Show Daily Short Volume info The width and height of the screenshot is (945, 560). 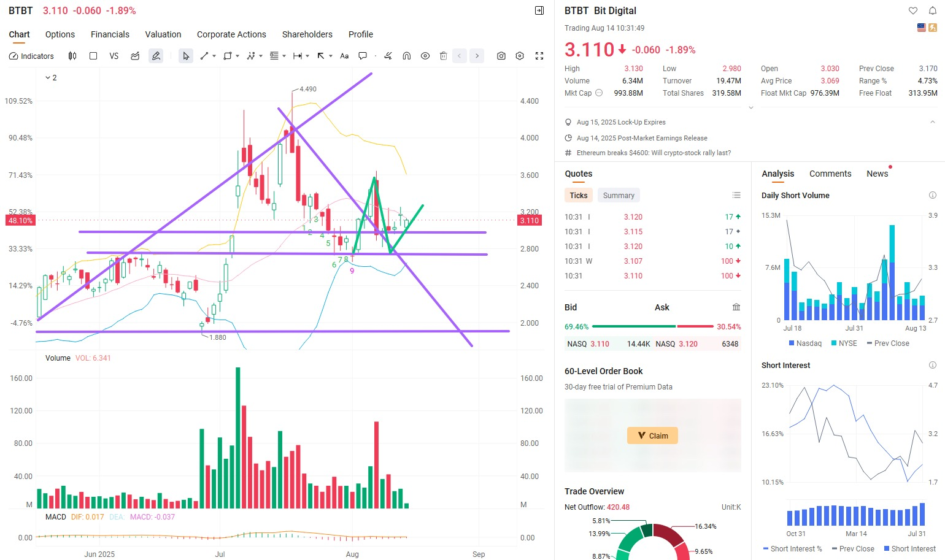(x=933, y=195)
